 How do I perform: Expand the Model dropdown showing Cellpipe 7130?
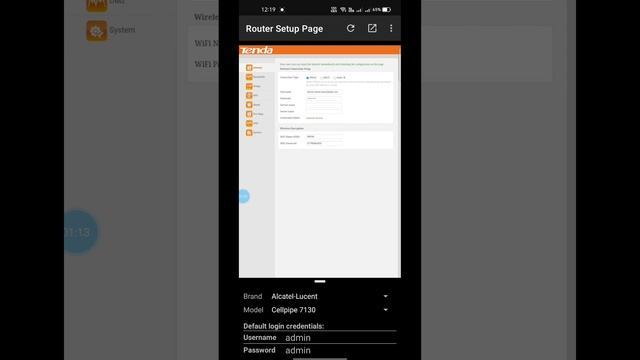pos(329,310)
